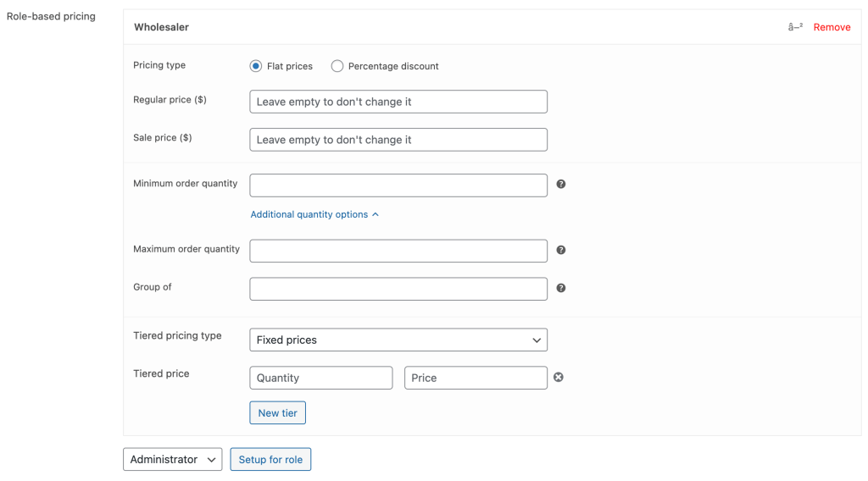The width and height of the screenshot is (868, 481).
Task: Choose the Percentage discount pricing type
Action: point(337,66)
